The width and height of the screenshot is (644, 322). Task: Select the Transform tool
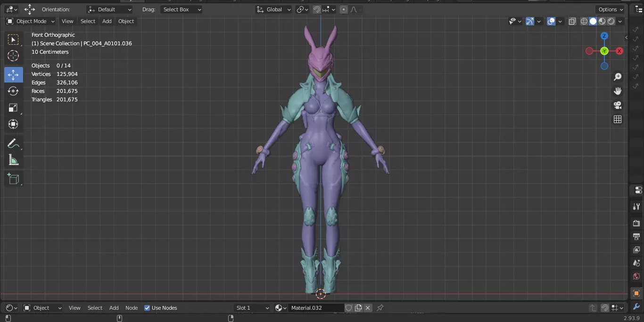point(13,124)
